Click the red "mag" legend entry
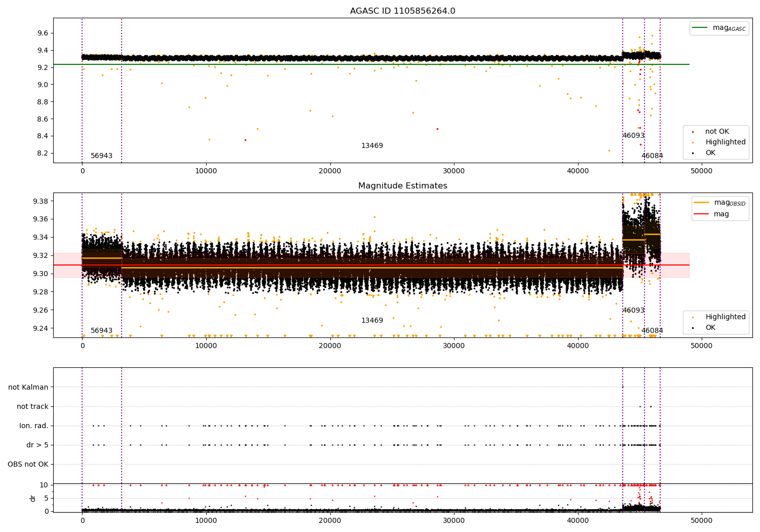 pos(711,214)
